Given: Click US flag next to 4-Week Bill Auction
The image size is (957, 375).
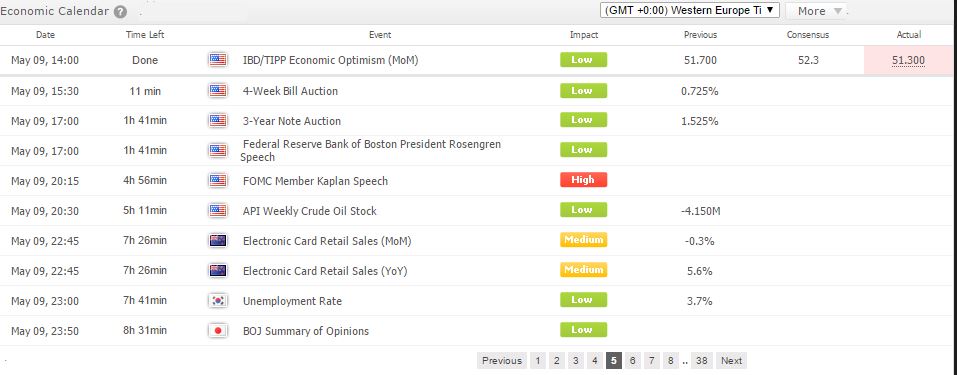Looking at the screenshot, I should click(x=217, y=91).
